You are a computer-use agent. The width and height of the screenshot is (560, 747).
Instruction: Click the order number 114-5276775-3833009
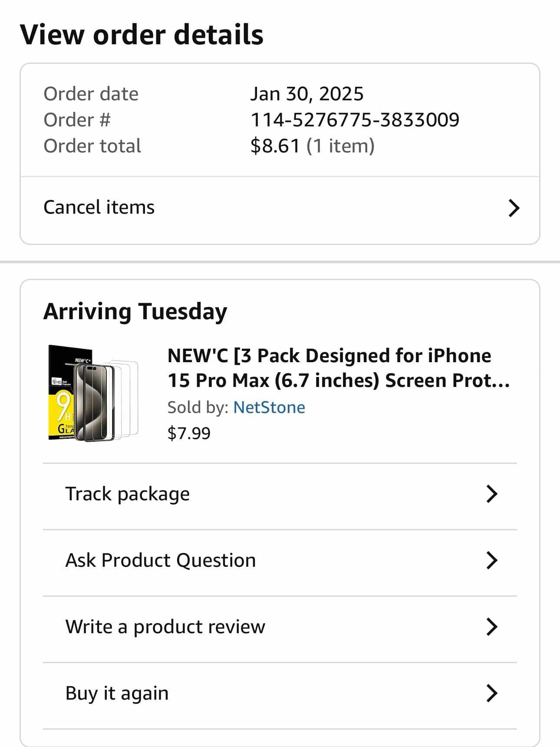[x=355, y=120]
